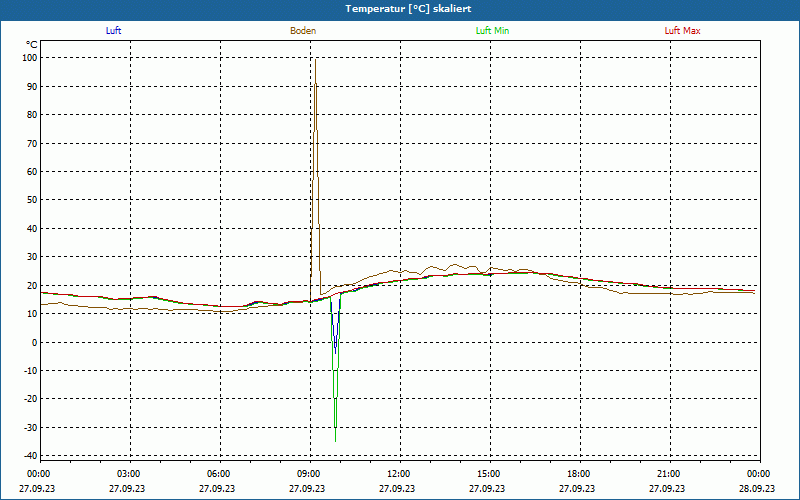The height and width of the screenshot is (500, 800).
Task: Click the brown Boden spike peak near 100
Action: pos(315,60)
